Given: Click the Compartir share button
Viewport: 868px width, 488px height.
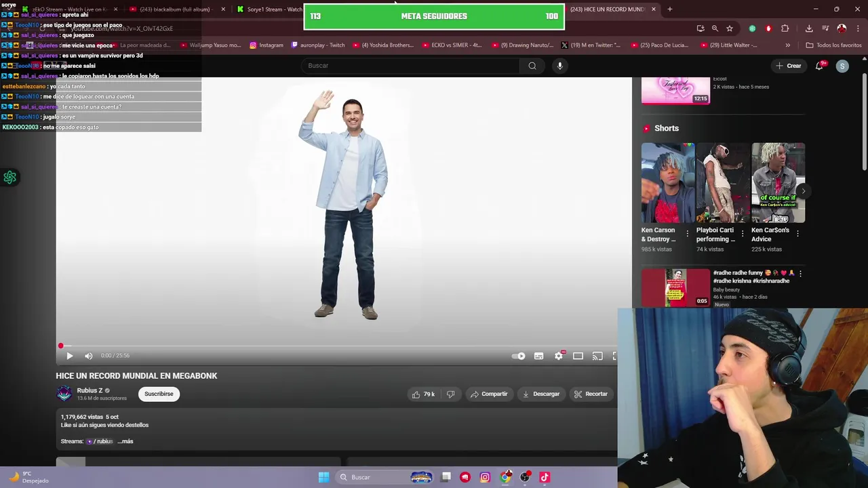Looking at the screenshot, I should [x=489, y=394].
